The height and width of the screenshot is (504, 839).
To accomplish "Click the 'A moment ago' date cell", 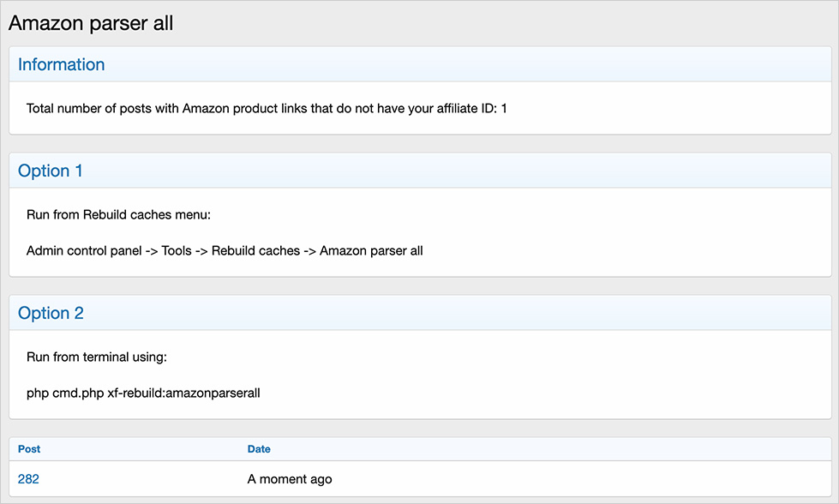I will click(x=290, y=479).
